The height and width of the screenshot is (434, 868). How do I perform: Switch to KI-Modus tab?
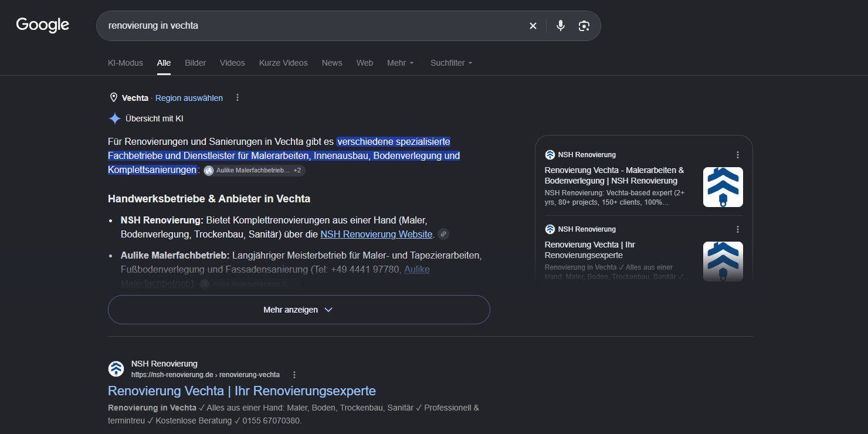126,63
